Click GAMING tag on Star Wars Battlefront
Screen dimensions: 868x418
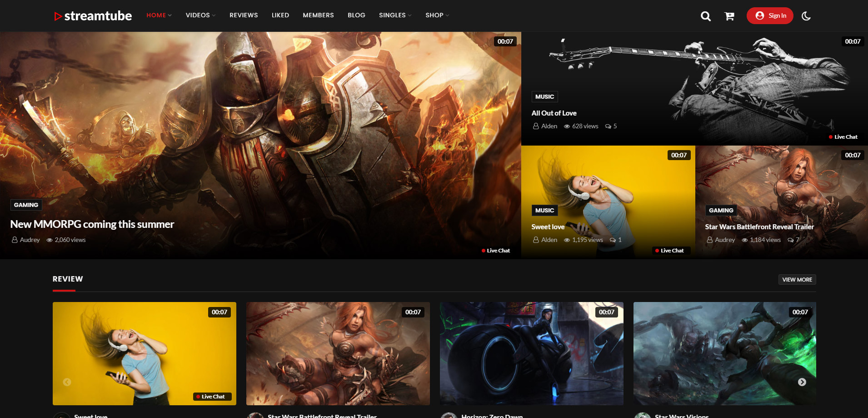click(721, 211)
